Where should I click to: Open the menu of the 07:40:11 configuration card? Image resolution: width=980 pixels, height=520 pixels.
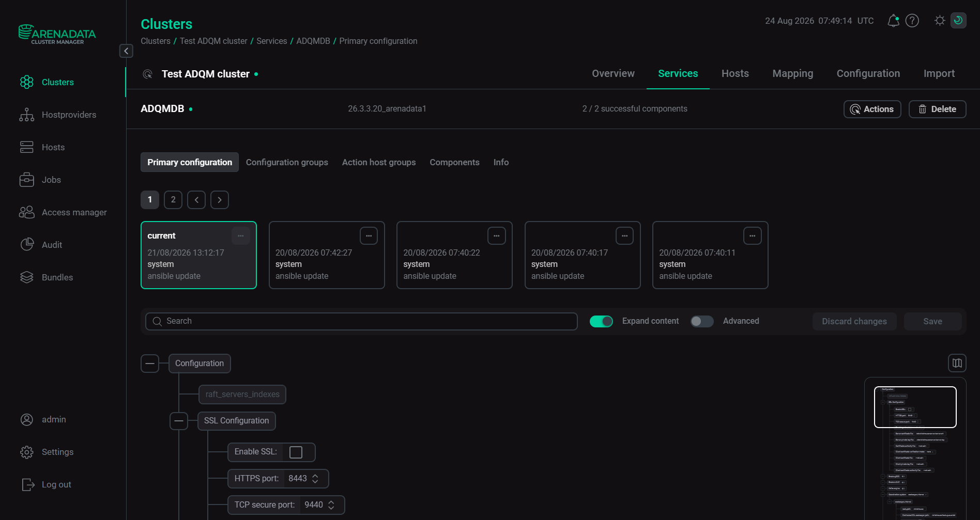[752, 235]
